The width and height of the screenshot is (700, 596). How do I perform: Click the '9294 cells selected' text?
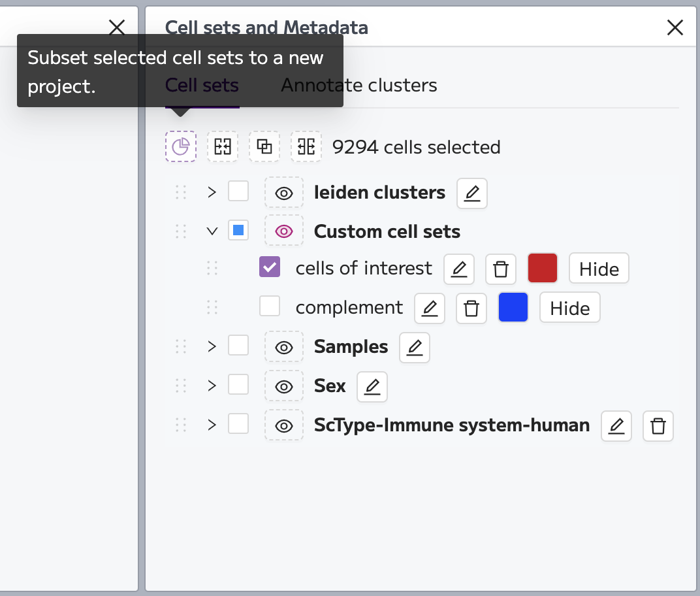pos(416,147)
